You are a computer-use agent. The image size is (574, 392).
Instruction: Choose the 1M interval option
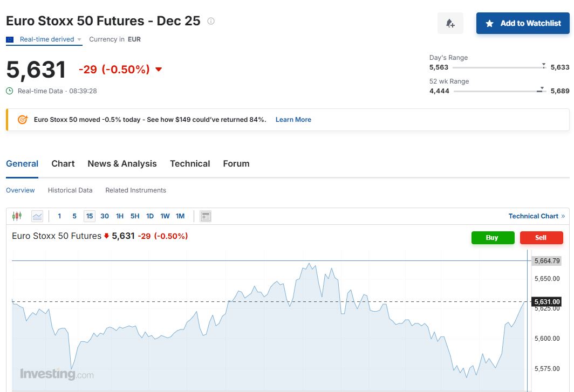[180, 216]
